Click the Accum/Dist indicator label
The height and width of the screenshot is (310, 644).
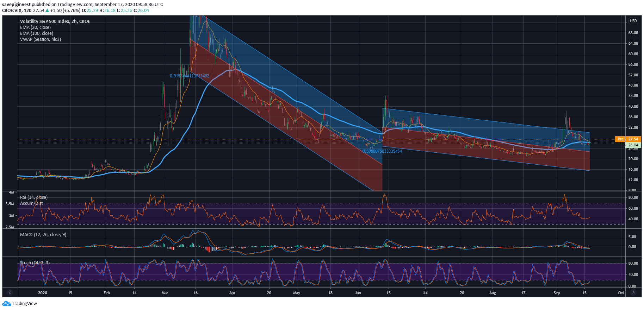(x=31, y=203)
